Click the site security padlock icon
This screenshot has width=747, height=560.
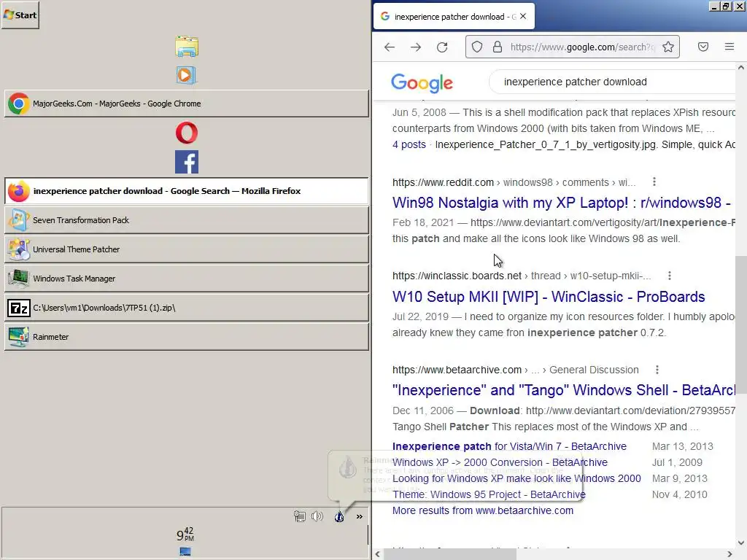pyautogui.click(x=498, y=47)
